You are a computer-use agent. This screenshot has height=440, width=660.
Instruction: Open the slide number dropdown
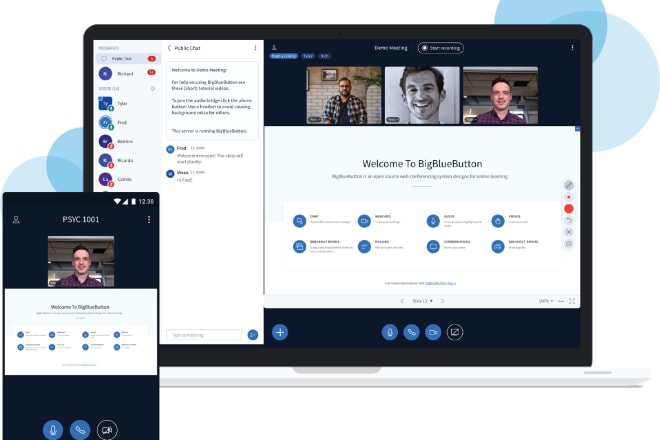coord(422,301)
